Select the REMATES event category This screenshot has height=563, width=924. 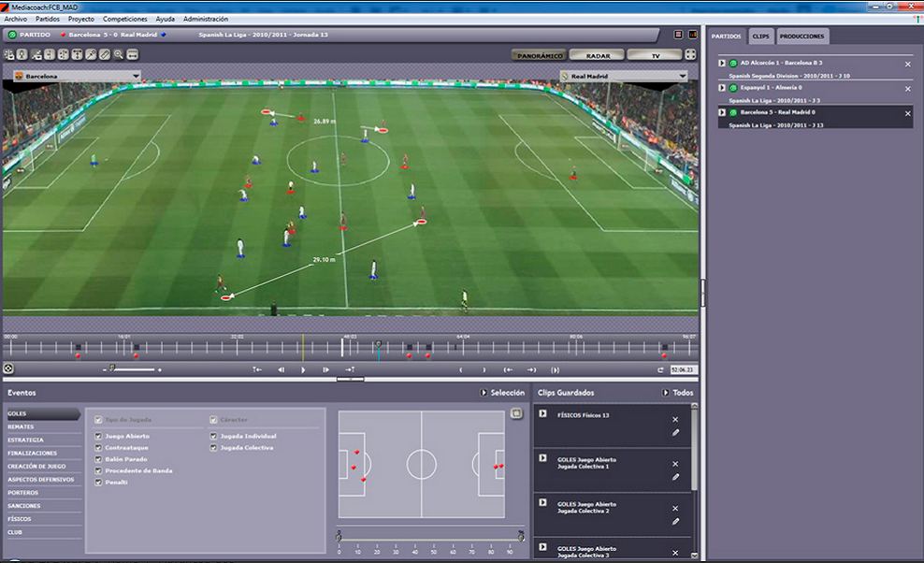[x=21, y=426]
